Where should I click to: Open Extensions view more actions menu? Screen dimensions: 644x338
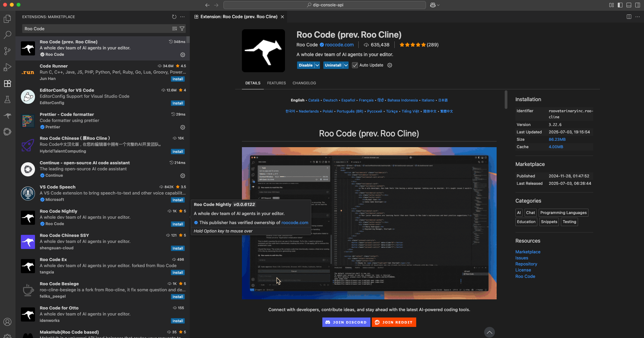pos(182,17)
